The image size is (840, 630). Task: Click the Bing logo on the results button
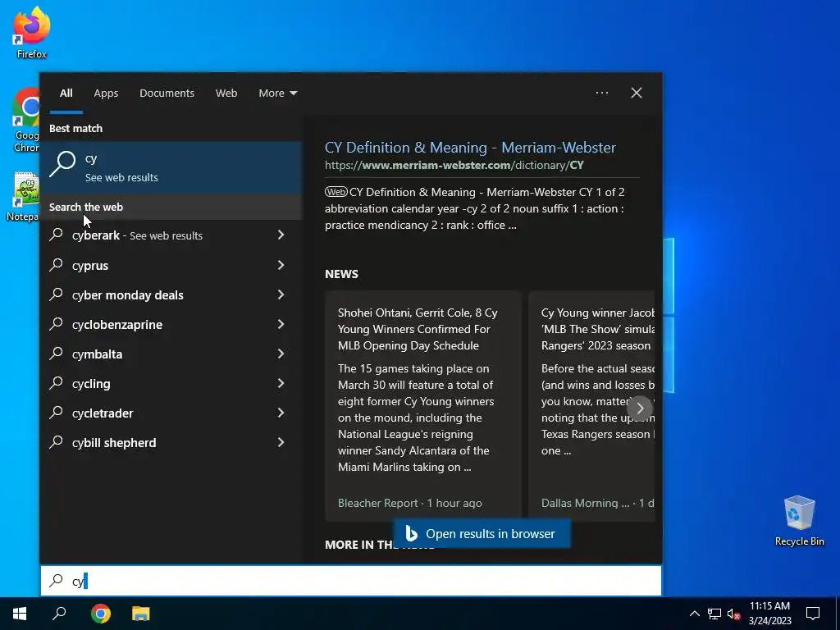tap(412, 533)
